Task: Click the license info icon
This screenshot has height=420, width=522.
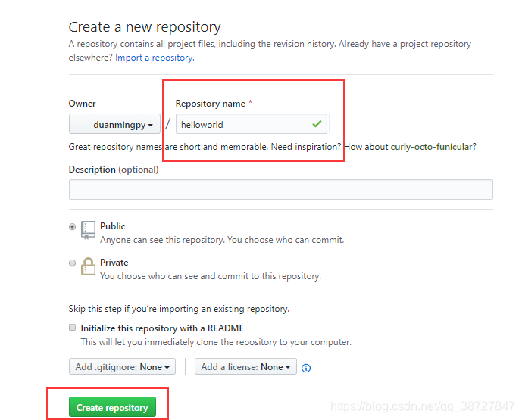Action: tap(305, 368)
